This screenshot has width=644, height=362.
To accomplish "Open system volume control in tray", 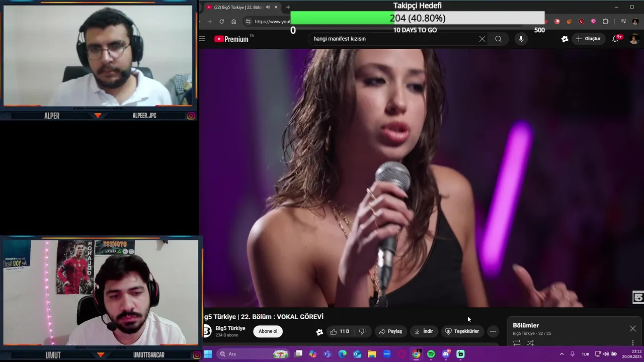I will 606,354.
